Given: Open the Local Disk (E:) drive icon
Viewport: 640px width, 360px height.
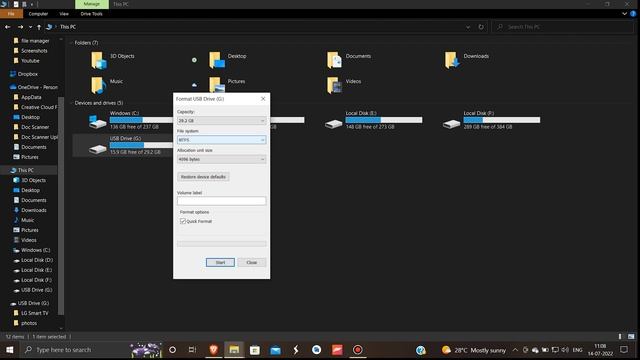Looking at the screenshot, I should pos(333,124).
